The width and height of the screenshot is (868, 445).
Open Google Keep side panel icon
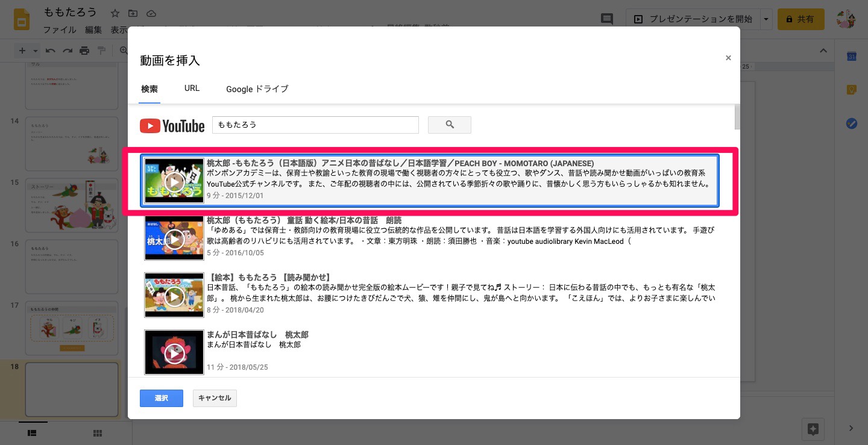[x=852, y=90]
